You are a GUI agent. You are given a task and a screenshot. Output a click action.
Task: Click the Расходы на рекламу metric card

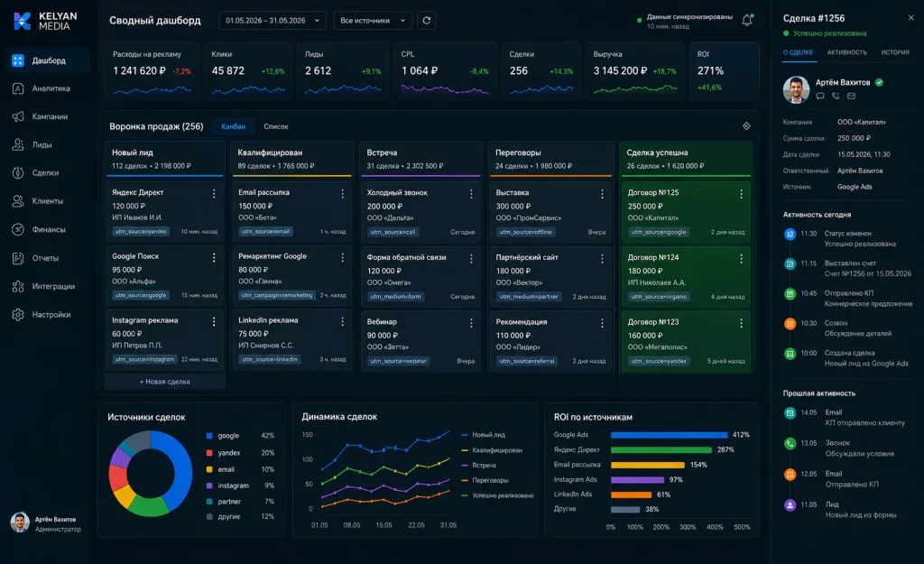click(x=152, y=71)
